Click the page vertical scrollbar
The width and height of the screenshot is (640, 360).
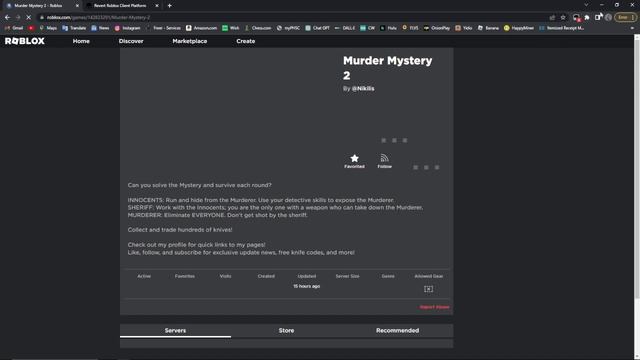click(637, 167)
